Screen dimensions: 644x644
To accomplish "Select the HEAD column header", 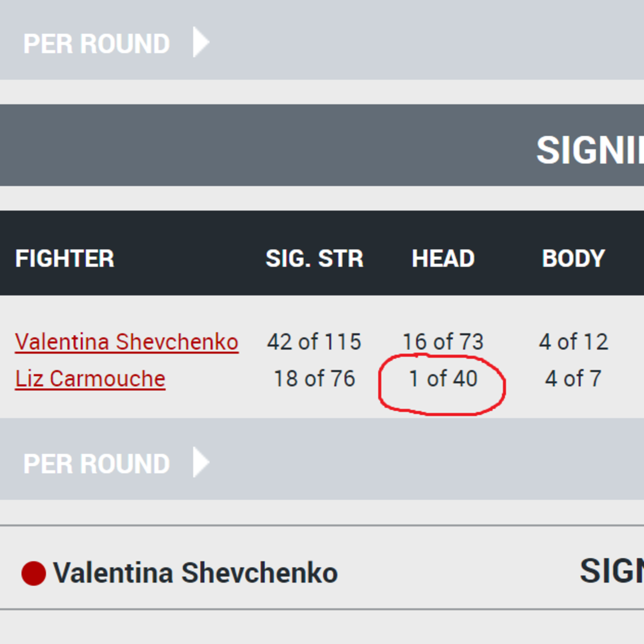I will point(443,258).
